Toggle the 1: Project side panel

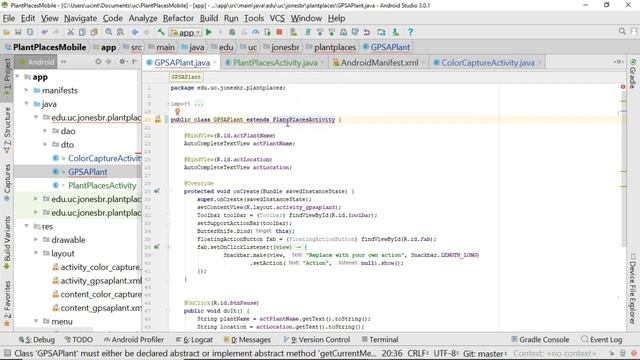(x=7, y=77)
